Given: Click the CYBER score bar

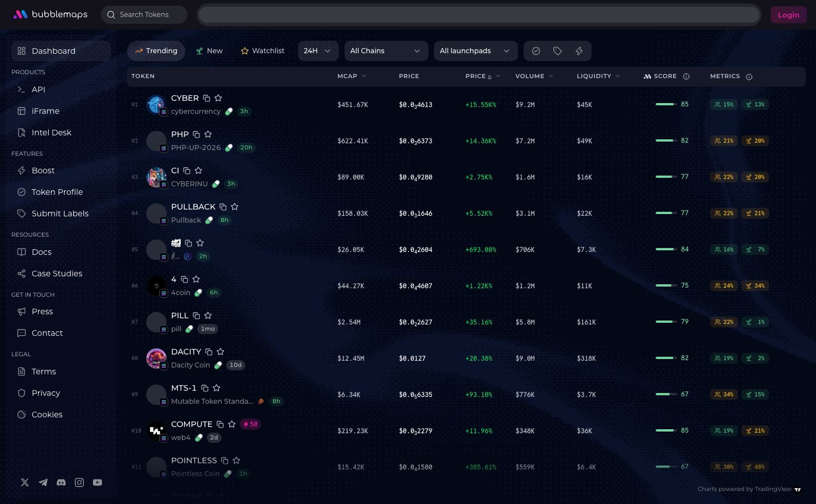Looking at the screenshot, I should pos(666,104).
